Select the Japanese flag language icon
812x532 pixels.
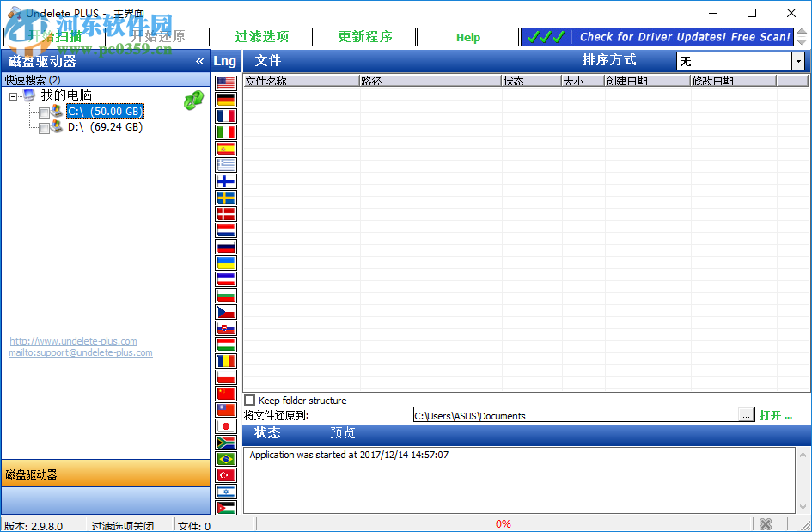(226, 425)
